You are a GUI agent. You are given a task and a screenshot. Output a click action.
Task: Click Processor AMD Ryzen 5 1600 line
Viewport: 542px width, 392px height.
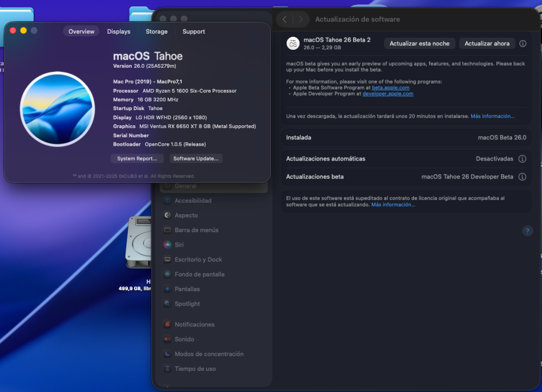175,91
